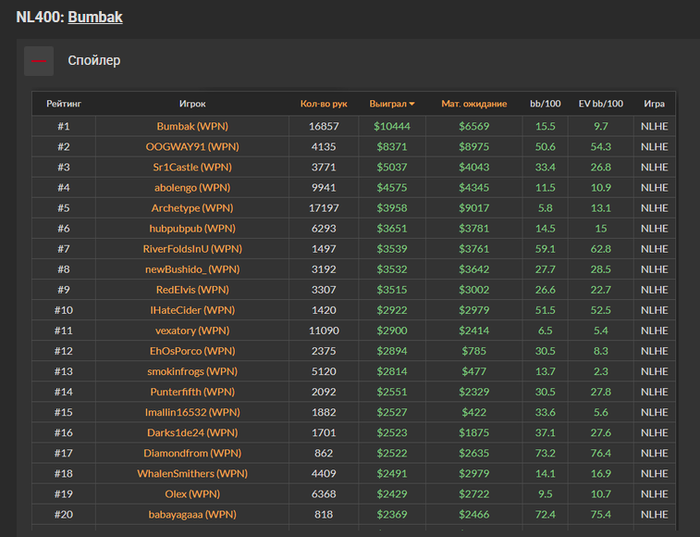Open player IHateCider (WPN) profile

(192, 310)
